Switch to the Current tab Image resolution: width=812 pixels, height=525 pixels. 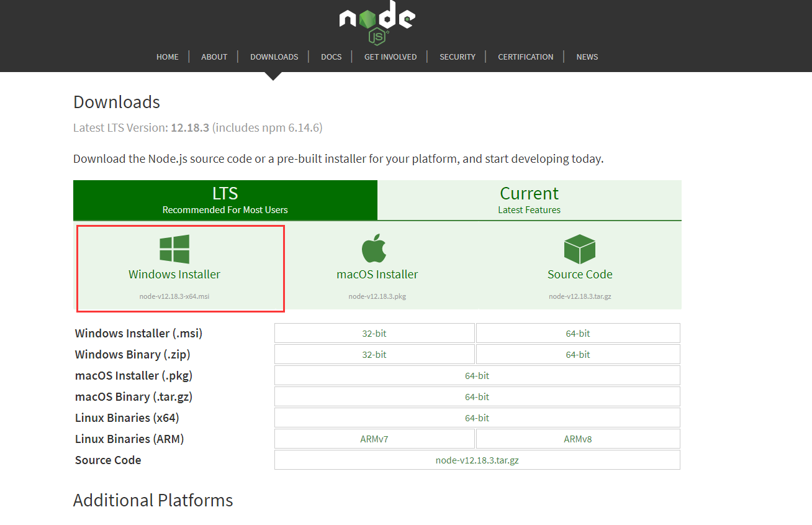click(x=529, y=200)
